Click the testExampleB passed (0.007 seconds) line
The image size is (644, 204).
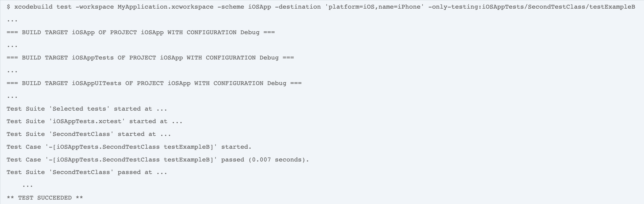(158, 160)
